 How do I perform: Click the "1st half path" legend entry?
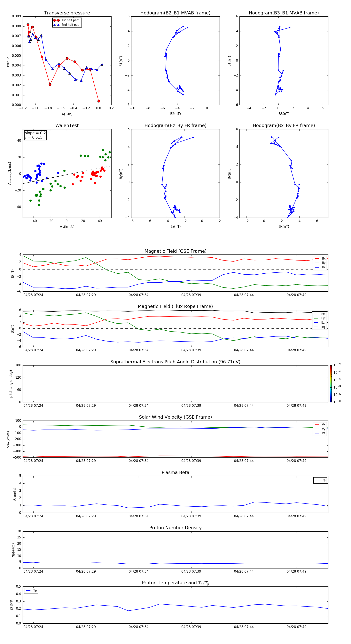pyautogui.click(x=66, y=20)
